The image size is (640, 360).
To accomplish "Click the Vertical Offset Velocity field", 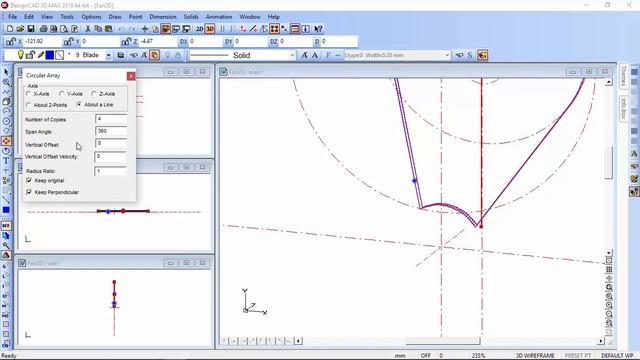I will (110, 157).
